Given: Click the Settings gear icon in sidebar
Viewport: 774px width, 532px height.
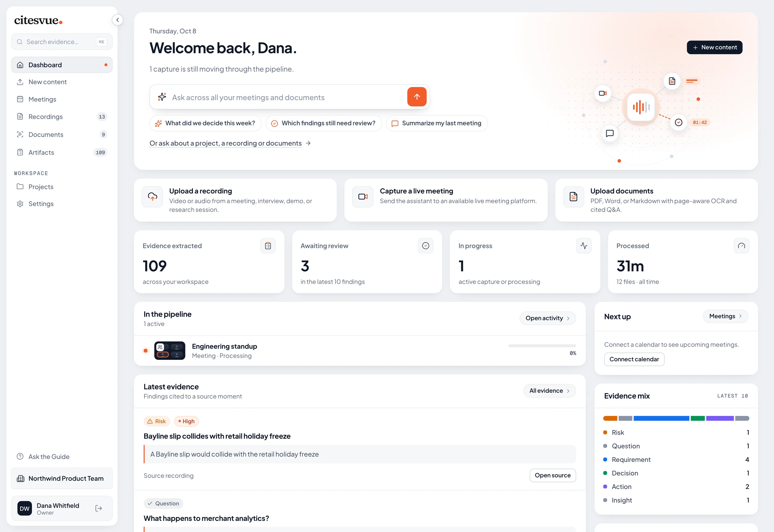Looking at the screenshot, I should (20, 204).
